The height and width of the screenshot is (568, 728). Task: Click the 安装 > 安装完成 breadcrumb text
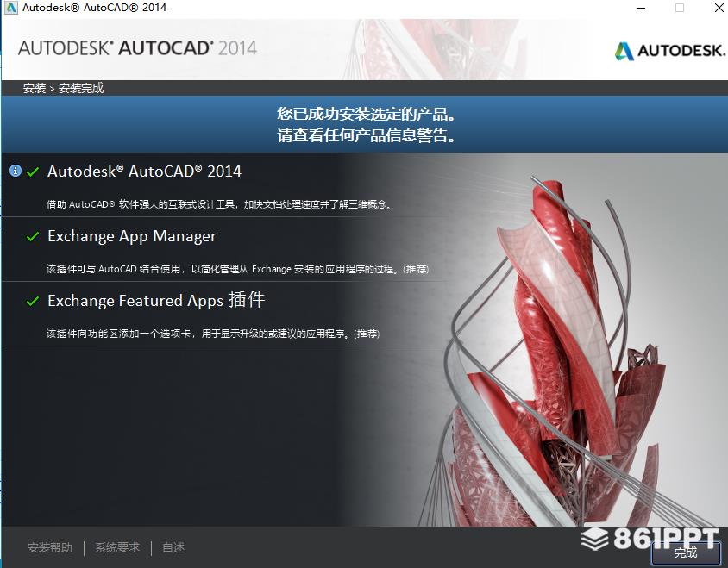(x=64, y=88)
